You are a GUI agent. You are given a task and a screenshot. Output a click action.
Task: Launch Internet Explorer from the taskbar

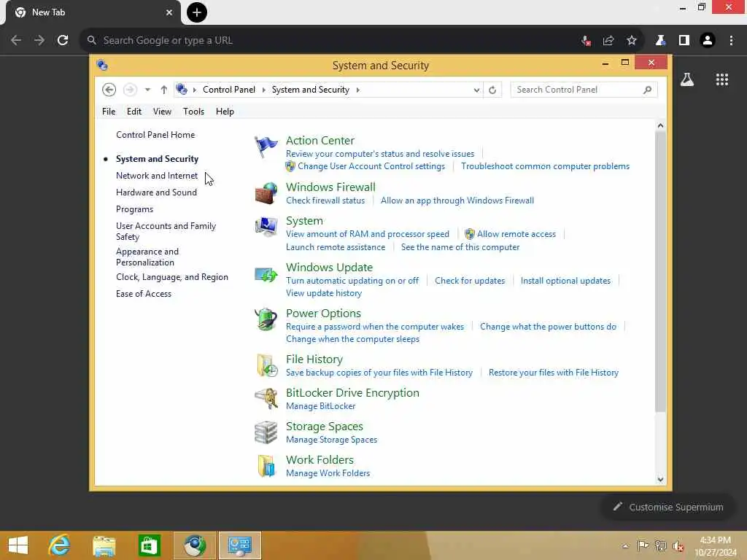click(59, 545)
